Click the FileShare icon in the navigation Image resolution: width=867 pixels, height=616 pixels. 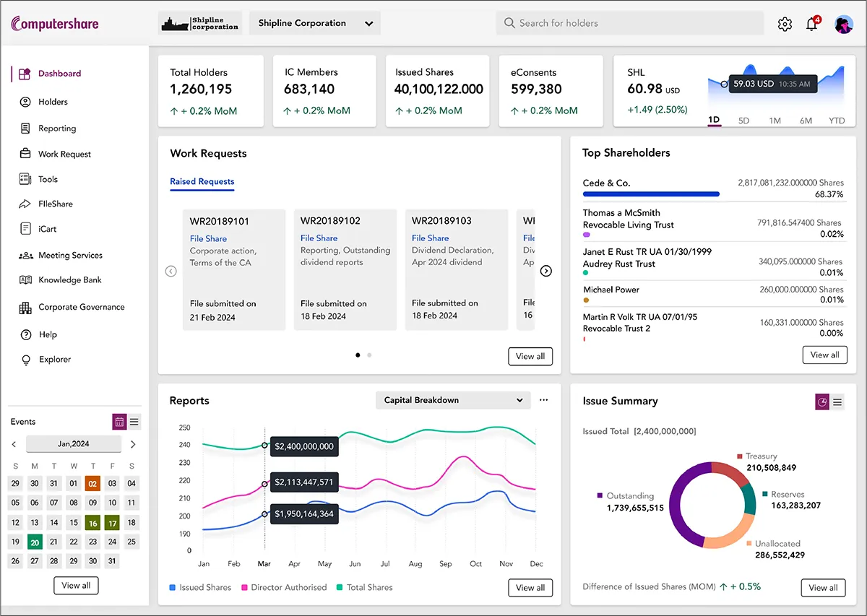click(x=25, y=204)
